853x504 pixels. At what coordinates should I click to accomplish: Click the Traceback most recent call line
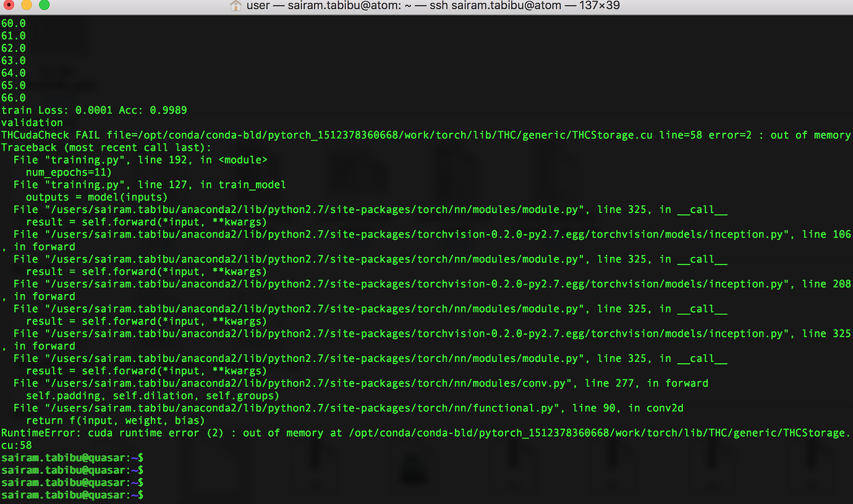(x=105, y=147)
